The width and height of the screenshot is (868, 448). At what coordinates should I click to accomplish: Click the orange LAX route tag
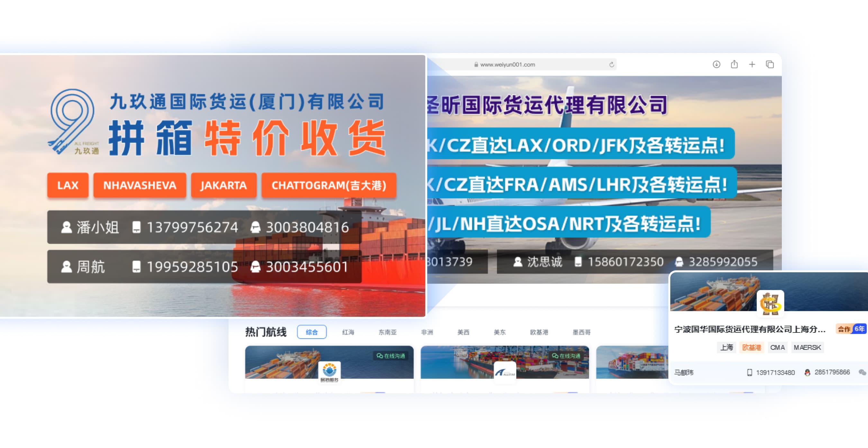click(68, 185)
